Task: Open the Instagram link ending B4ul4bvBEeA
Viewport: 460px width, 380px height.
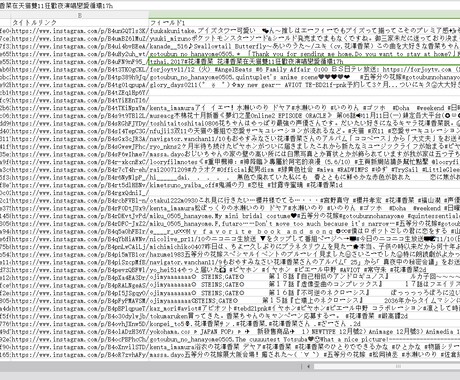Action: 80,46
